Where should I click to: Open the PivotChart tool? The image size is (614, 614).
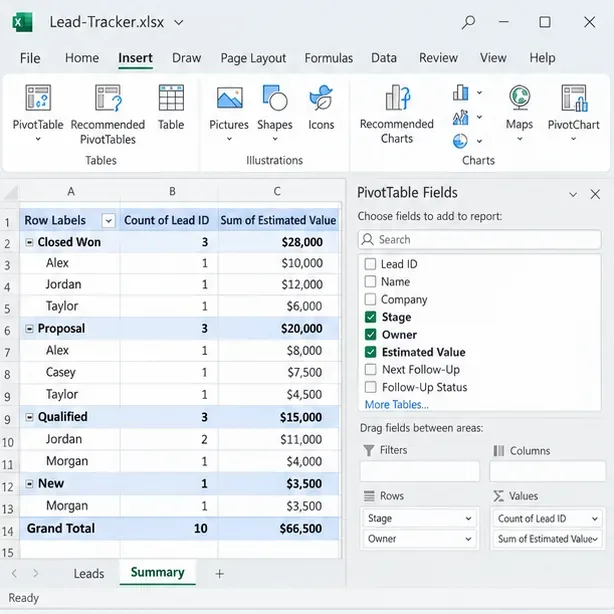pos(574,113)
